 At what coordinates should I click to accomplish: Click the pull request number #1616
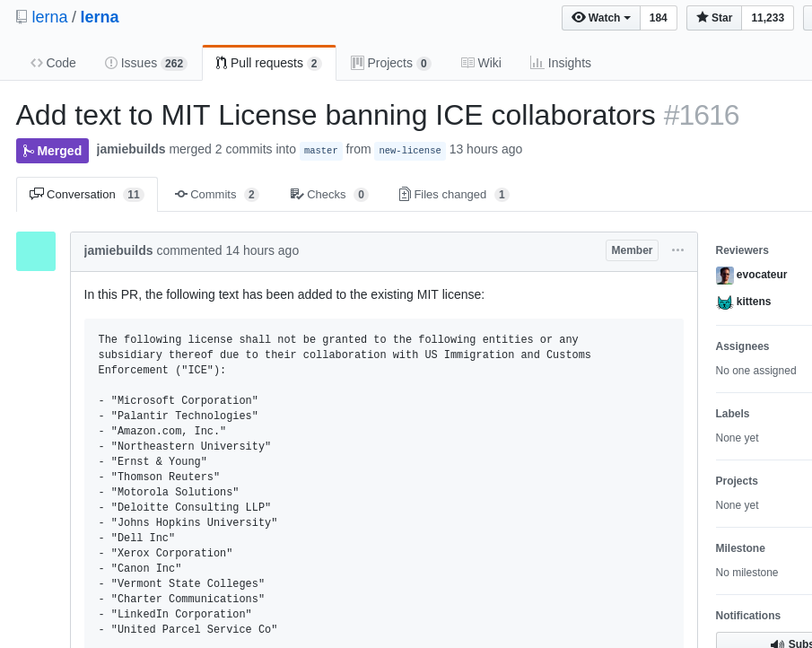(701, 115)
